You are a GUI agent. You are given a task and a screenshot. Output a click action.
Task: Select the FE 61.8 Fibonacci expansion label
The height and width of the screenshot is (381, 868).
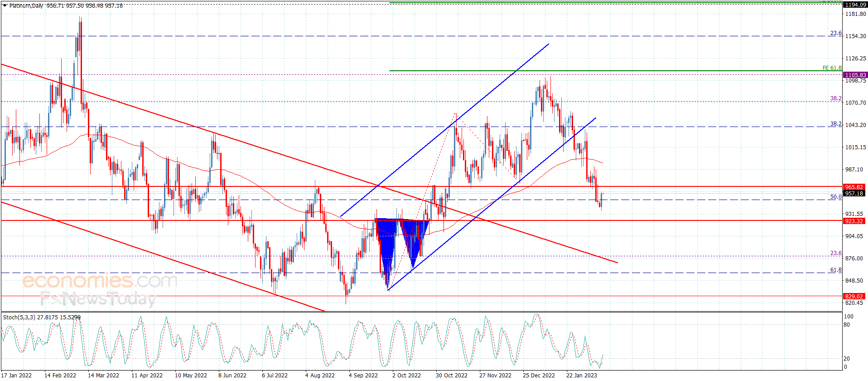coord(832,68)
